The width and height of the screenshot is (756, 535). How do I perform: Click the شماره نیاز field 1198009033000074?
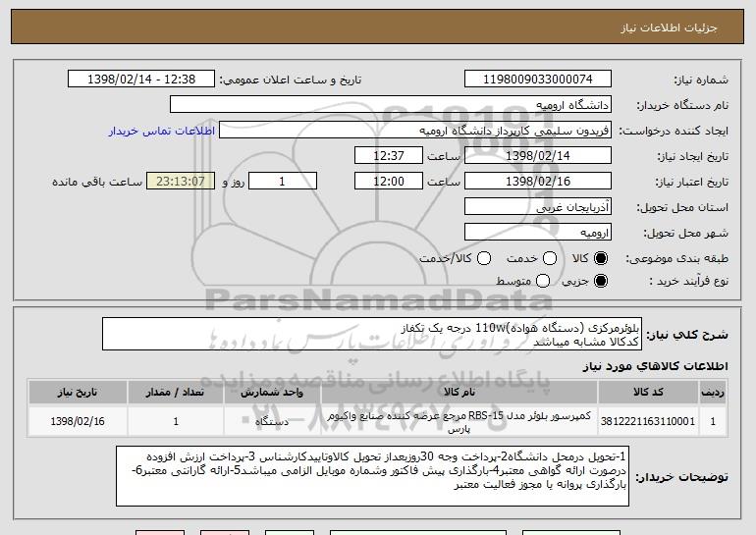click(538, 80)
